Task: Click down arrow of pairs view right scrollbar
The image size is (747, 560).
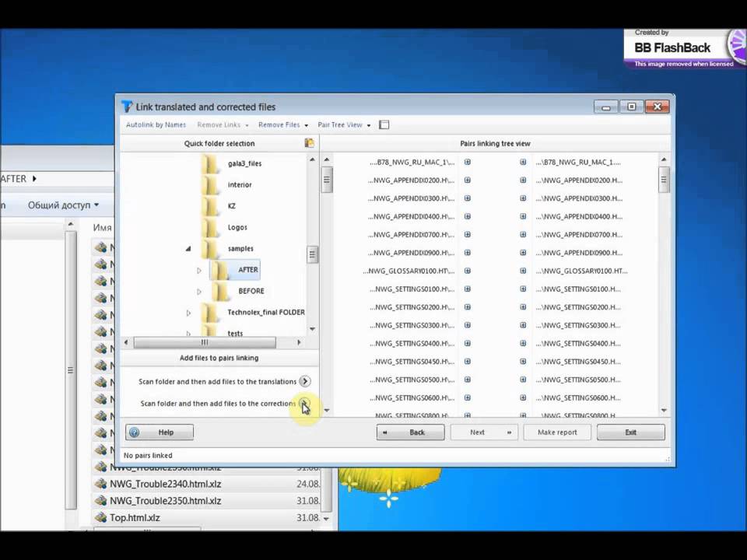Action: (664, 410)
